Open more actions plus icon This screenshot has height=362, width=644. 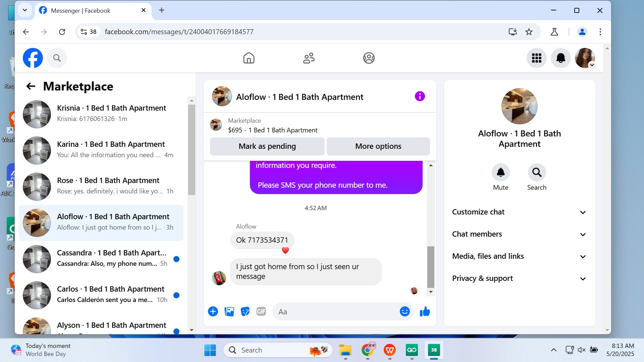click(x=213, y=311)
